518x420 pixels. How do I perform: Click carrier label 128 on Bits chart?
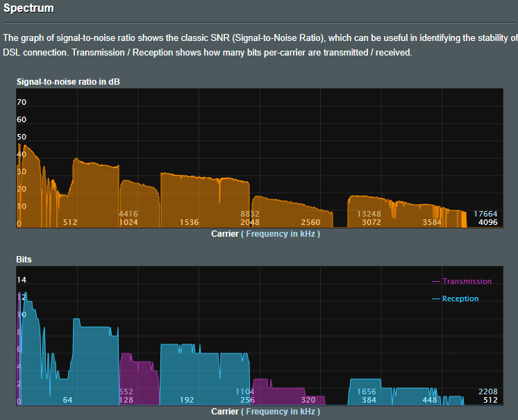(x=126, y=400)
